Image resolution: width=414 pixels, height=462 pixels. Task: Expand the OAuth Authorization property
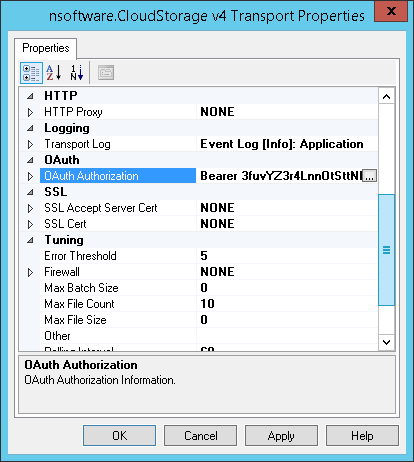tap(30, 176)
